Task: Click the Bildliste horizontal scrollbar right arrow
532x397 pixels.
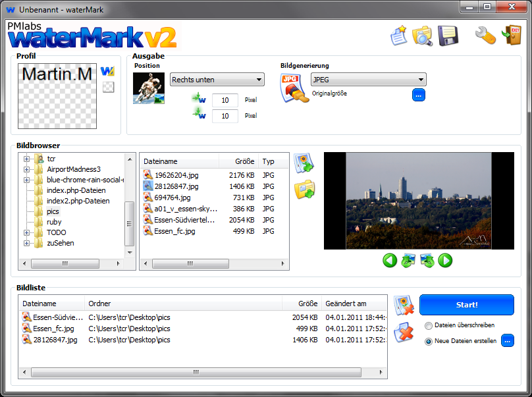Action: pos(381,372)
